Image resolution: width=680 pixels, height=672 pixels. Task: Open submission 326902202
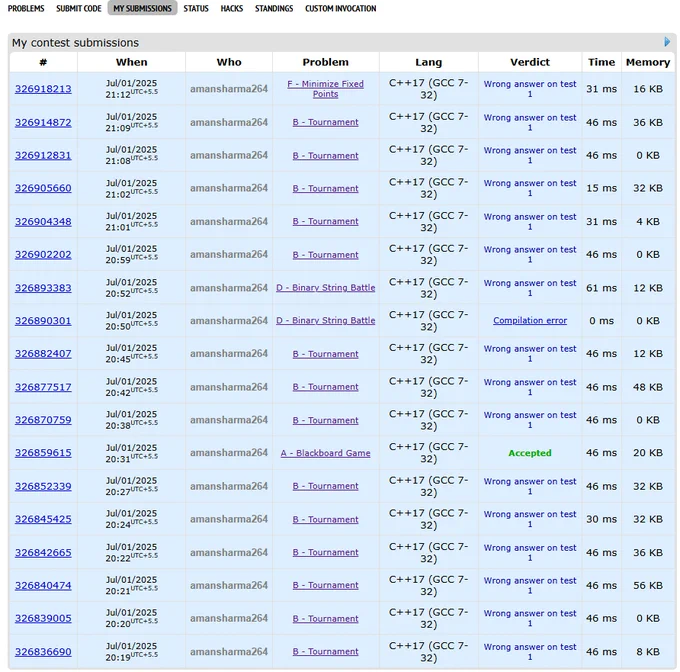tap(43, 254)
